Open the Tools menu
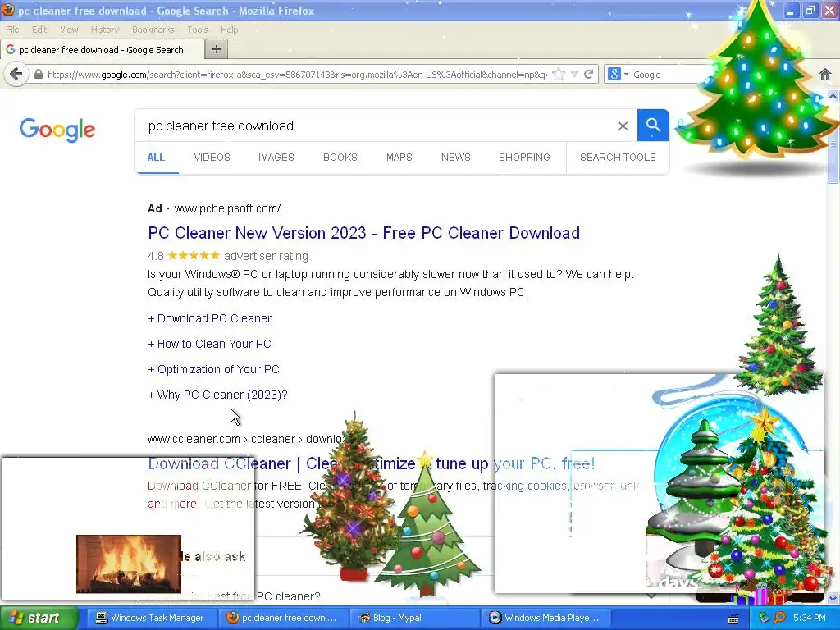 198,30
